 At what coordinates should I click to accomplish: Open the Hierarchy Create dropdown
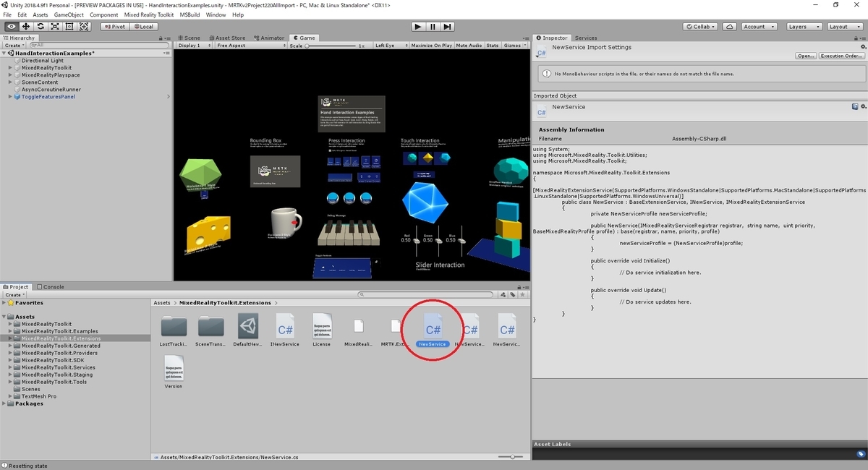tap(14, 46)
